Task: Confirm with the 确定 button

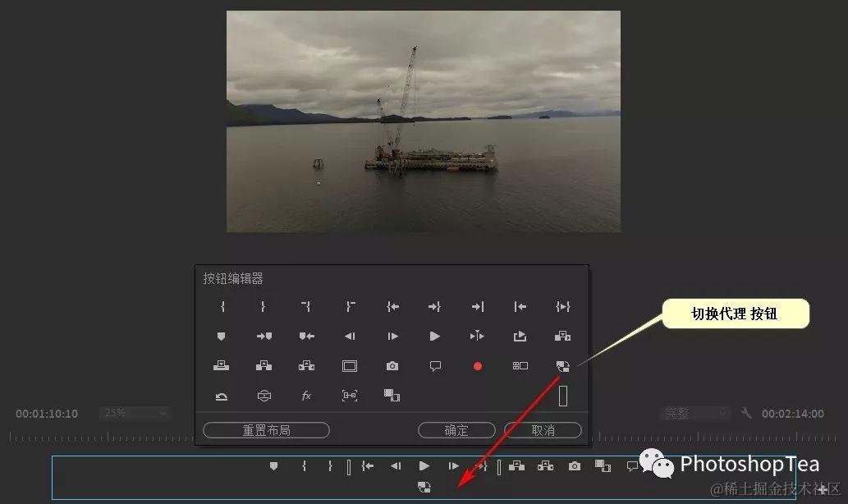Action: point(456,430)
